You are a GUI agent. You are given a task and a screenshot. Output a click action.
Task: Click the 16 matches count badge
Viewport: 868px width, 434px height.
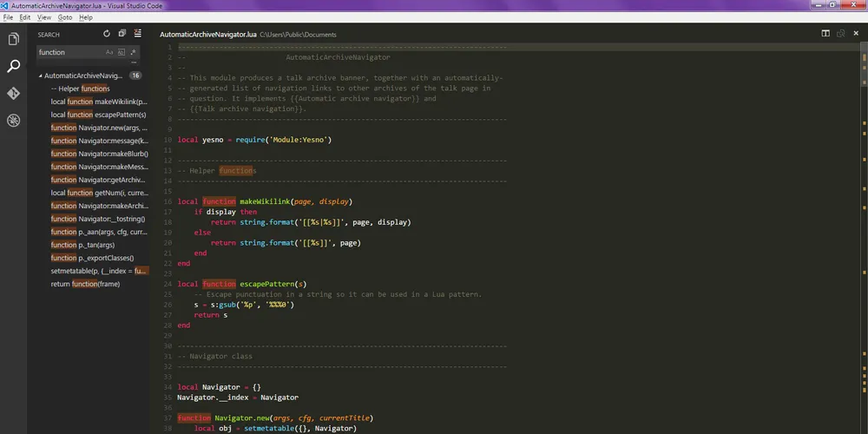pyautogui.click(x=135, y=76)
